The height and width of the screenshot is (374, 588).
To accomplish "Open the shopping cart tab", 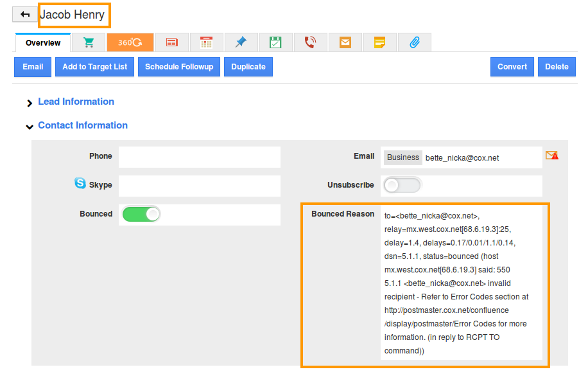I will (x=89, y=42).
